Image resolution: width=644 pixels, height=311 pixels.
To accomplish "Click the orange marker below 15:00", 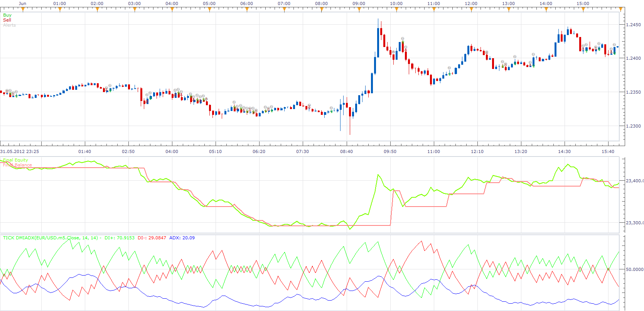I will click(x=583, y=10).
